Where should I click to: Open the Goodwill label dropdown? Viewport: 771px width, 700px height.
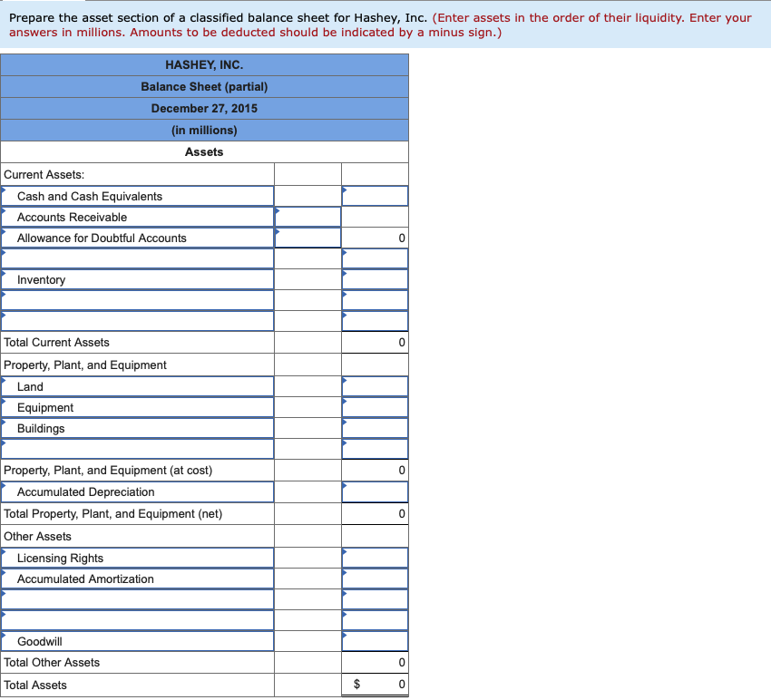coord(137,641)
